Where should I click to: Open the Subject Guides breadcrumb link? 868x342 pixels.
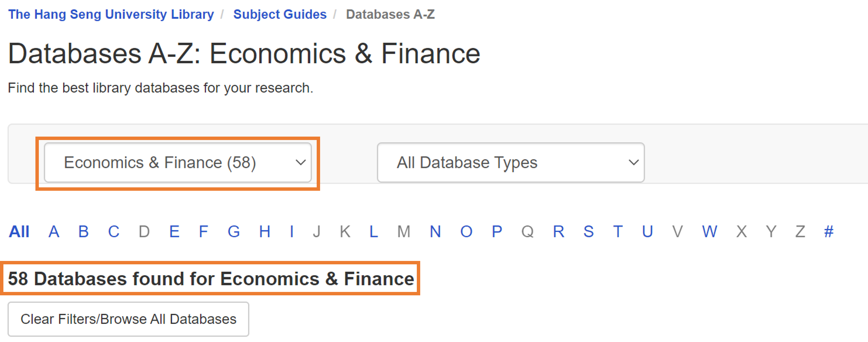point(280,14)
